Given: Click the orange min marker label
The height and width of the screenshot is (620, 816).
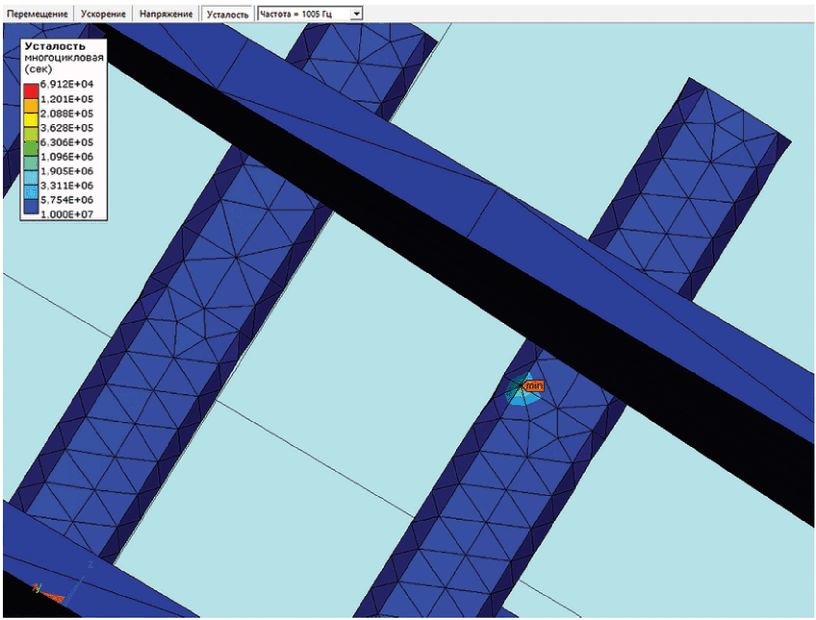Looking at the screenshot, I should pos(533,385).
